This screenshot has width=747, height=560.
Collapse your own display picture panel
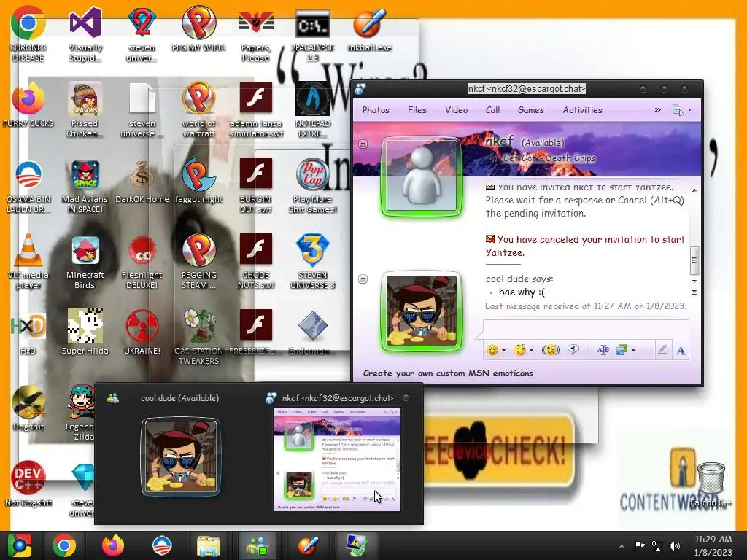pos(363,279)
